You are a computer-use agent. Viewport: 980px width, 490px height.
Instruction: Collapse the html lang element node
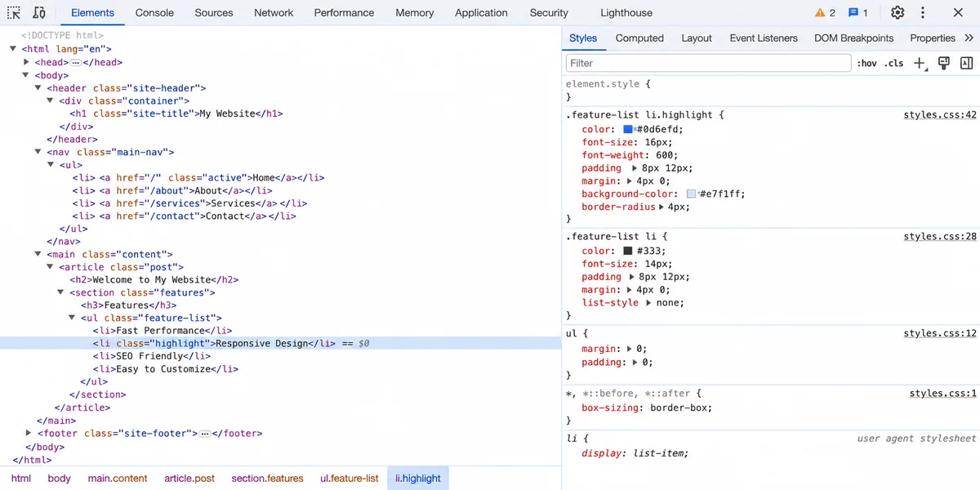14,49
